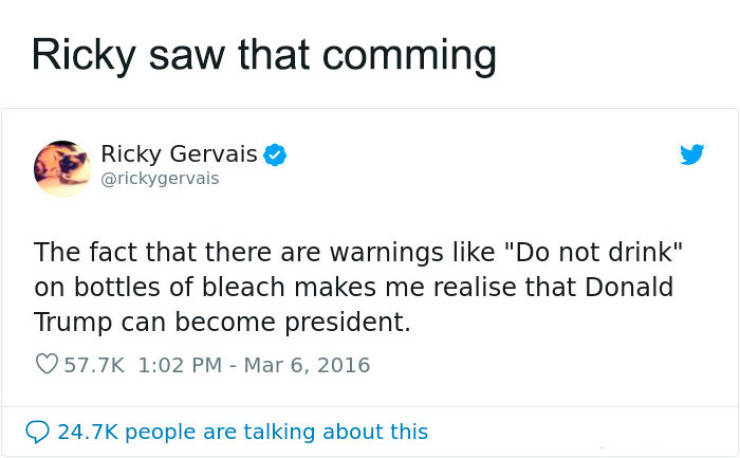Click the word "warnings" in the tweet
Image resolution: width=740 pixels, height=458 pixels.
[387, 253]
